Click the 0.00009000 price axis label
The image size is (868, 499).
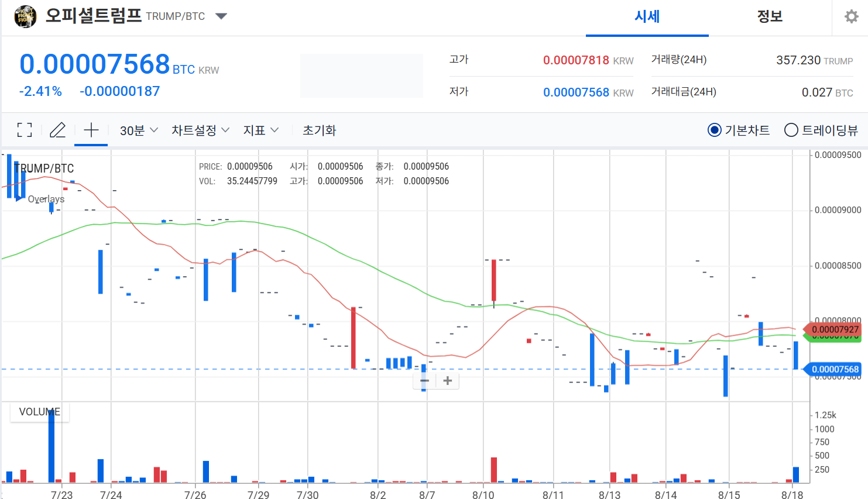(x=838, y=210)
